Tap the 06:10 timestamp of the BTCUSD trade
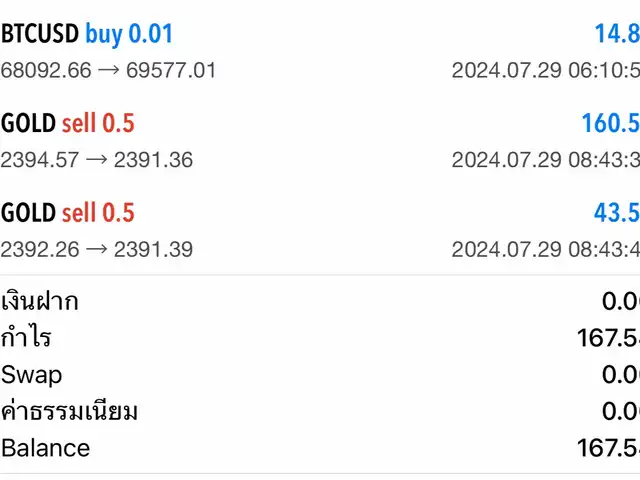The height and width of the screenshot is (480, 640). tap(546, 70)
